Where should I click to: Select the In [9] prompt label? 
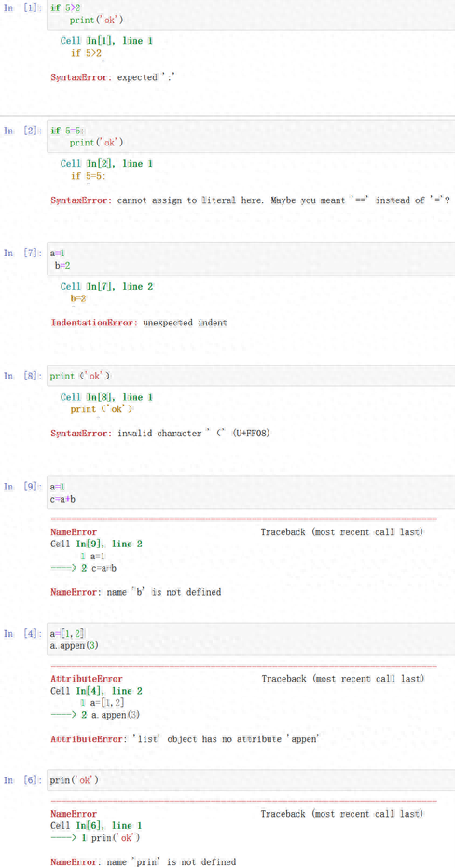pyautogui.click(x=22, y=487)
